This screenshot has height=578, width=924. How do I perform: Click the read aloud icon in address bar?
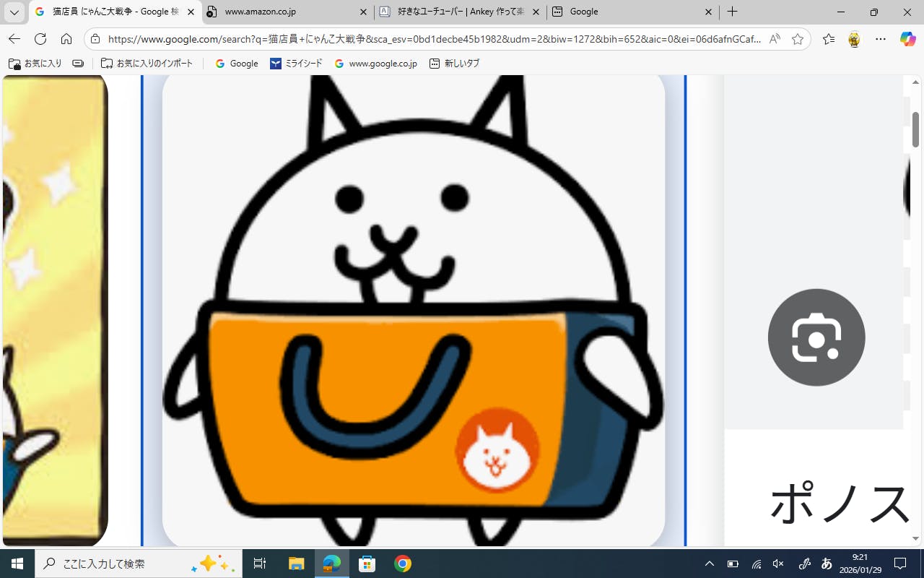point(775,39)
